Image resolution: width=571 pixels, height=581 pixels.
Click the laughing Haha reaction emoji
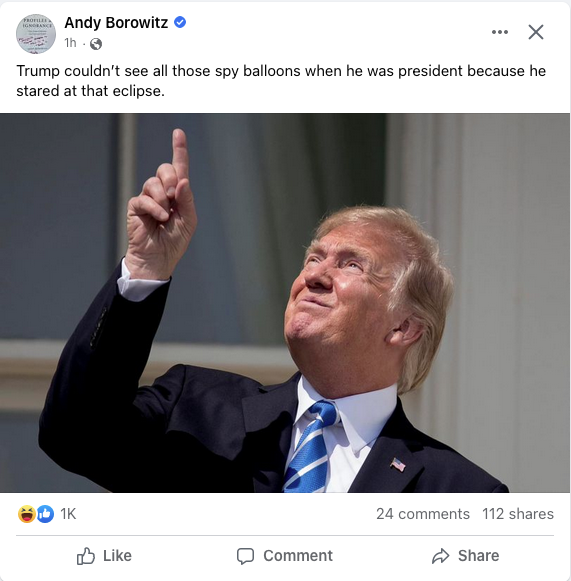tap(27, 514)
